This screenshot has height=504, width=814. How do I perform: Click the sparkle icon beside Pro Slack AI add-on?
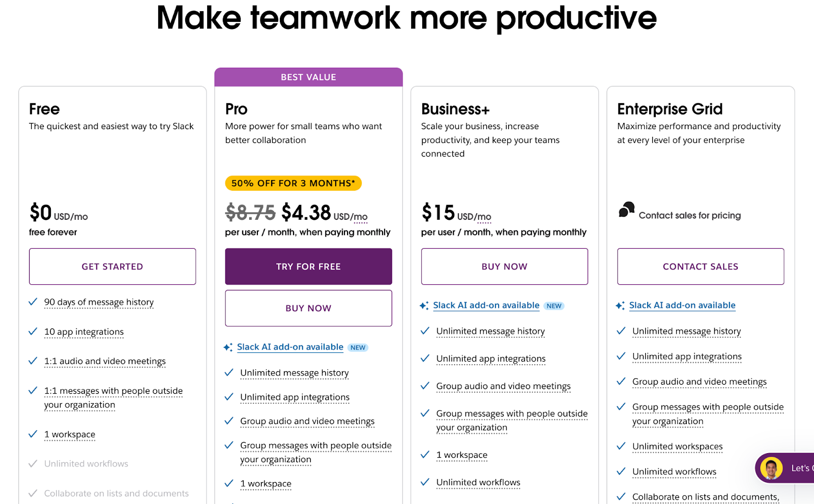(228, 347)
